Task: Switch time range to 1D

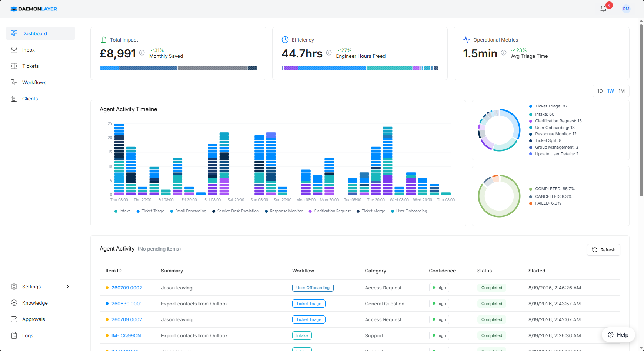Action: [x=600, y=91]
